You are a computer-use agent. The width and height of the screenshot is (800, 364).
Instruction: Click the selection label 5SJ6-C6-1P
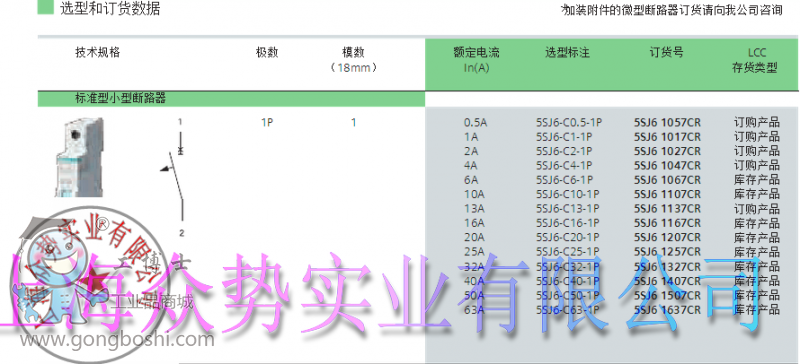point(564,180)
